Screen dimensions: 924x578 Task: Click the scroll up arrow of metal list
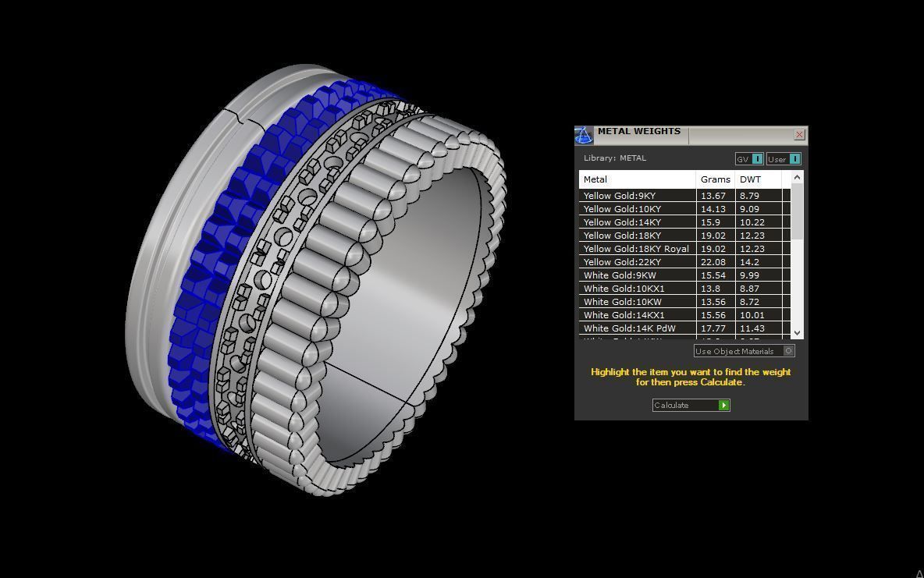coord(798,177)
